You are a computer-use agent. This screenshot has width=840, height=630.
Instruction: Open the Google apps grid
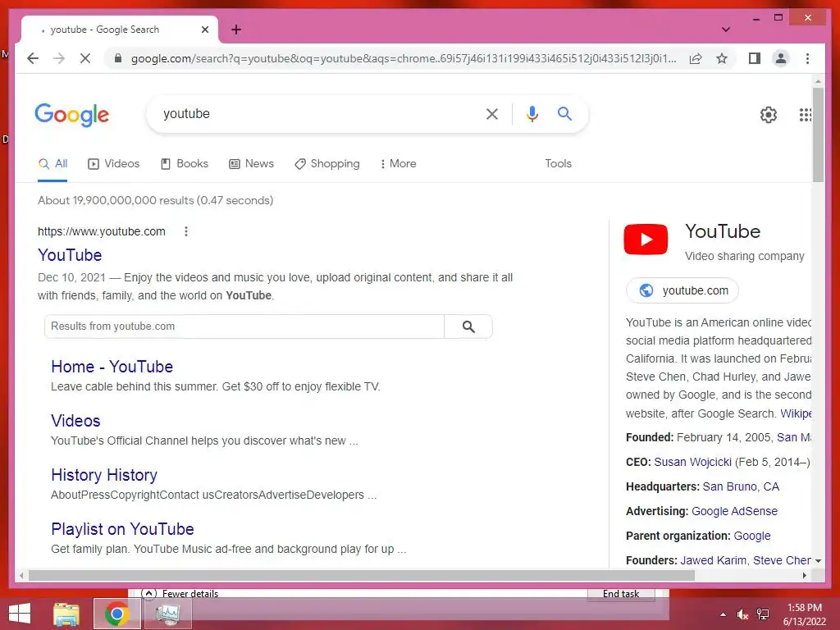point(805,115)
